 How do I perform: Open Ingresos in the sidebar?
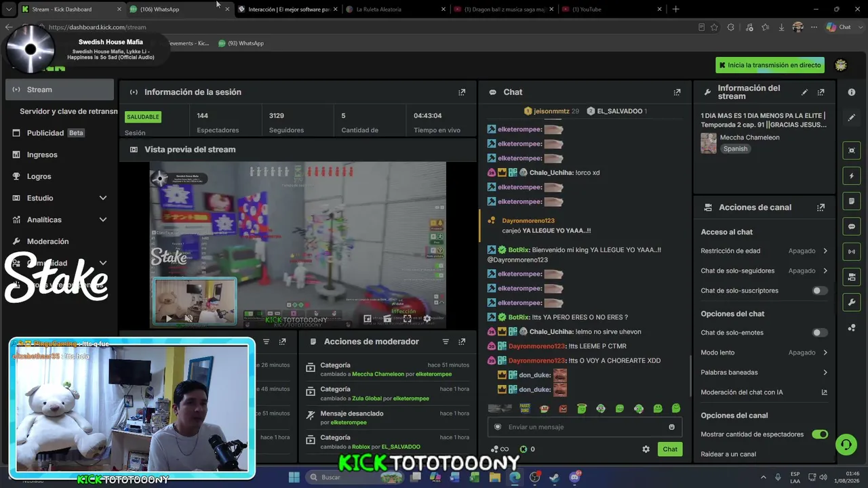60,155
